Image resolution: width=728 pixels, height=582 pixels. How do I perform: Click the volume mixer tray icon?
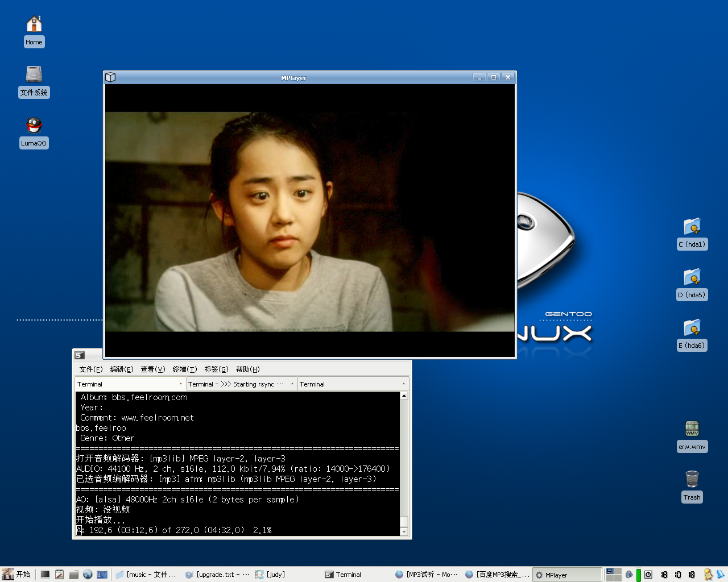[x=629, y=575]
